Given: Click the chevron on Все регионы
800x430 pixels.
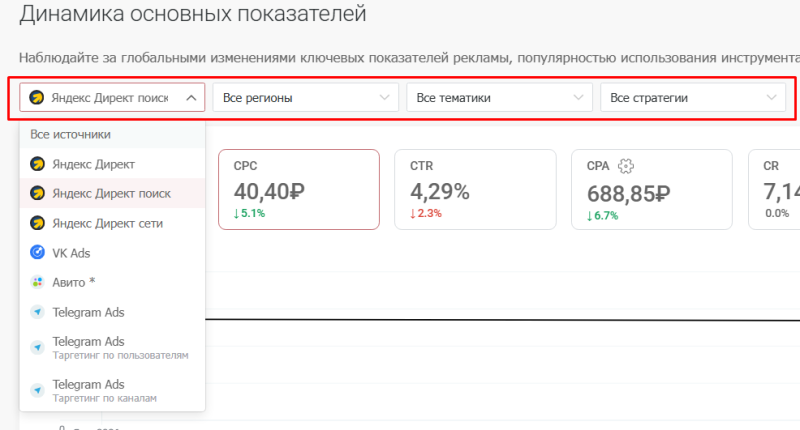Looking at the screenshot, I should 385,97.
